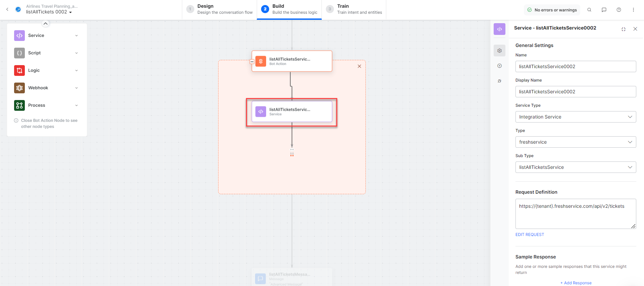Shrink the service panel with collapse icon

623,29
